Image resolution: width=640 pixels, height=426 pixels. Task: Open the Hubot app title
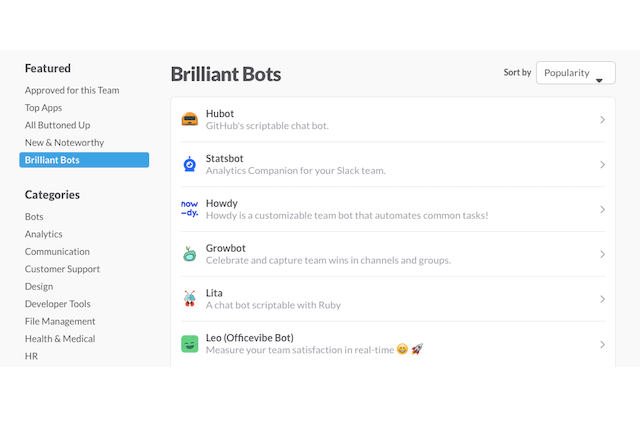coord(220,114)
